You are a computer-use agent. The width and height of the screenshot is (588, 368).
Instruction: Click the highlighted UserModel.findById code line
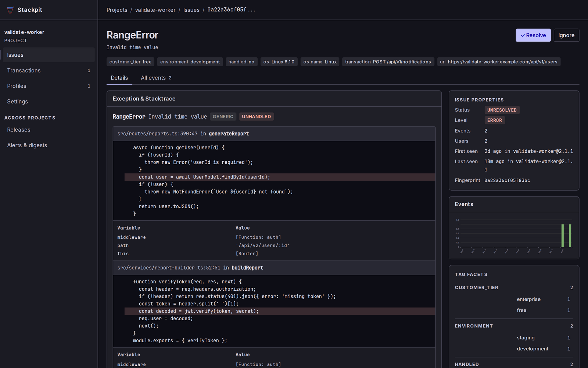pyautogui.click(x=280, y=177)
